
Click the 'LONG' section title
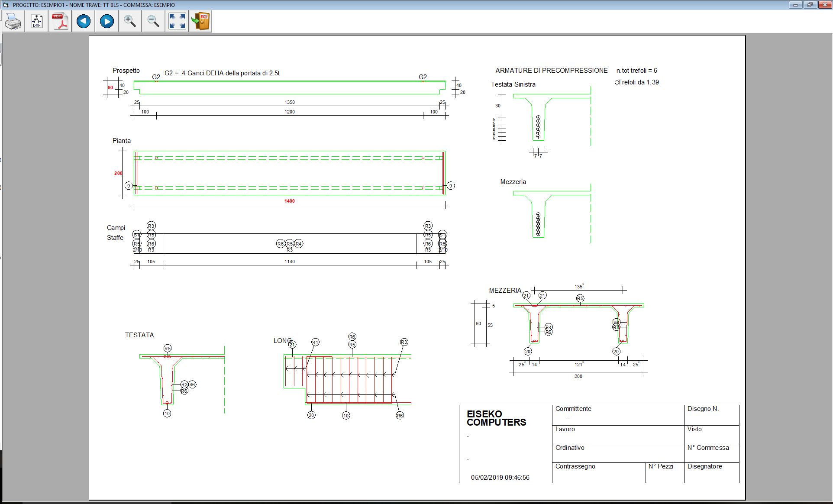pos(282,341)
